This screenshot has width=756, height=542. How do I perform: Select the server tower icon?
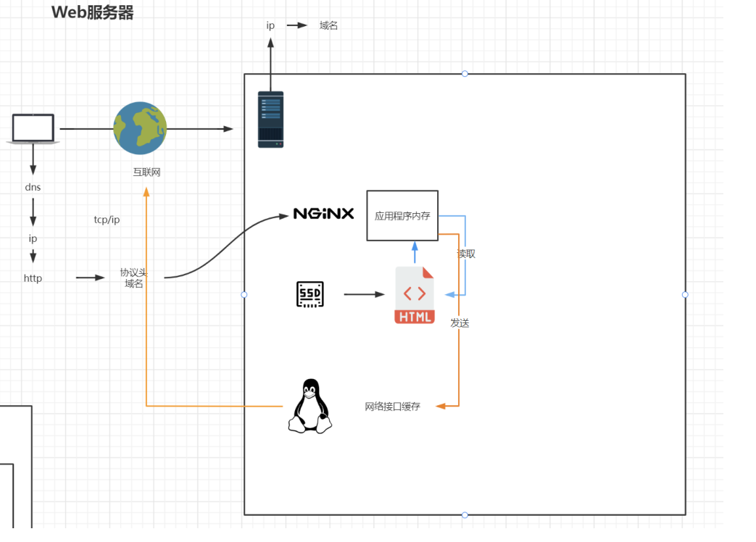(270, 120)
